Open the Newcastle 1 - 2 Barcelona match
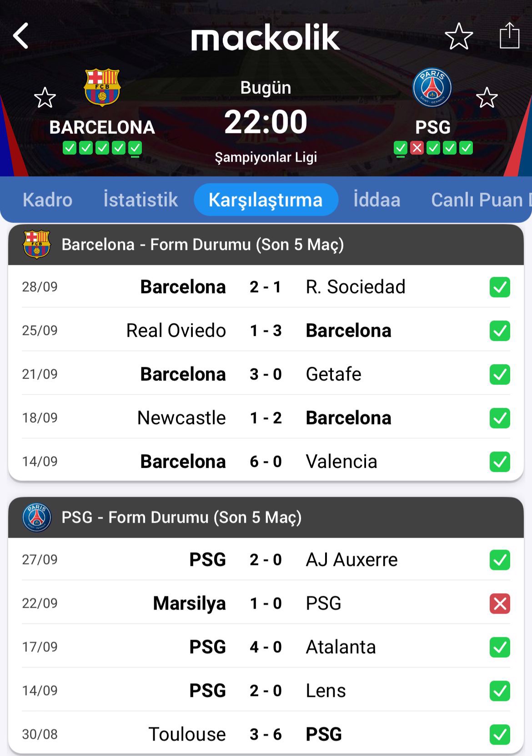This screenshot has height=756, width=532. 266,418
